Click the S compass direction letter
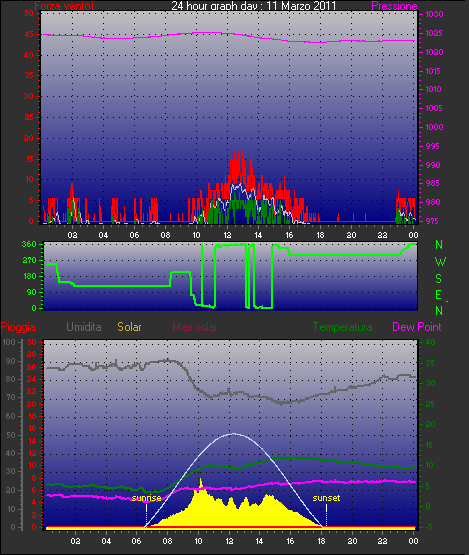 pos(439,279)
